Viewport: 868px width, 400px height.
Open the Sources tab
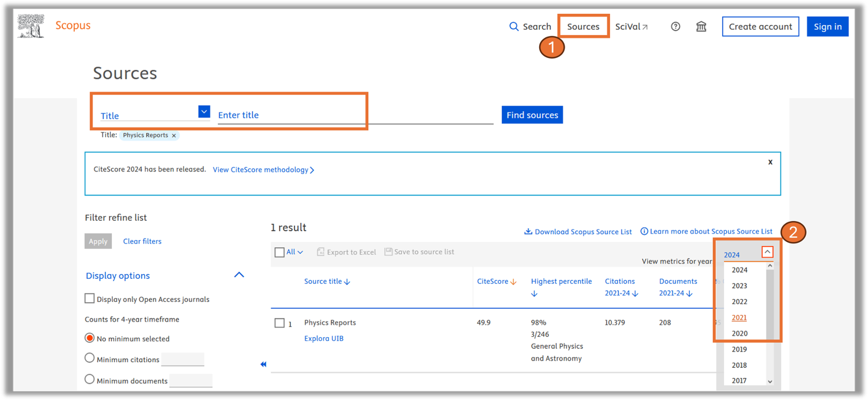click(583, 27)
